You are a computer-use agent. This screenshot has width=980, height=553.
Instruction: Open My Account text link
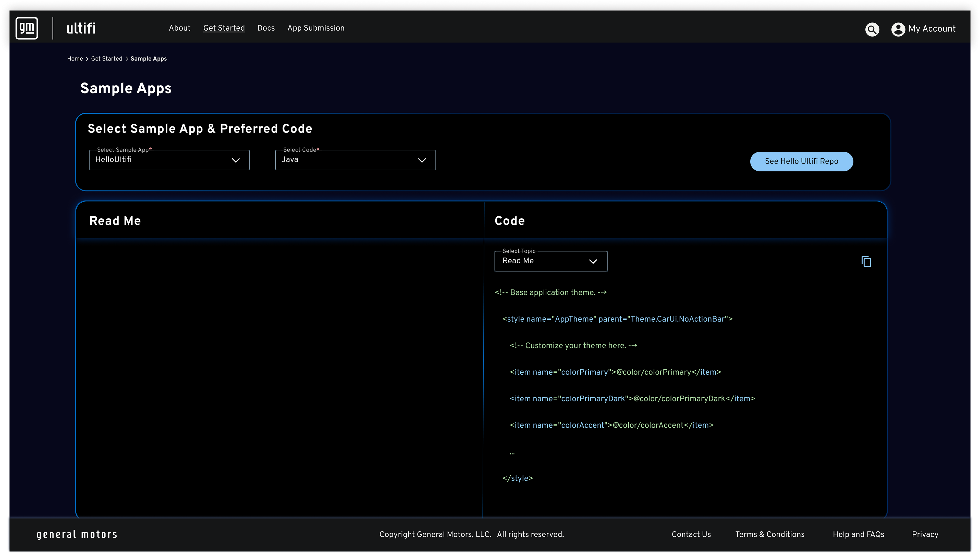[x=932, y=29]
